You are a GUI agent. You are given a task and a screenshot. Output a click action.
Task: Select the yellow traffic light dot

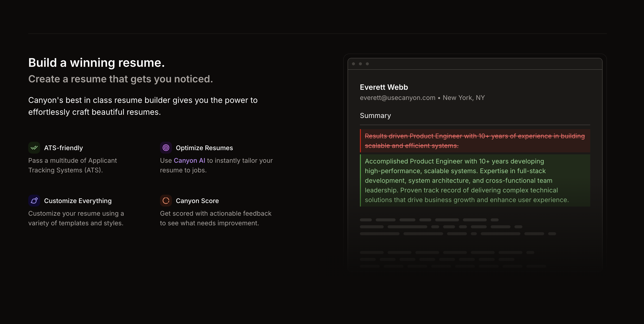[360, 64]
